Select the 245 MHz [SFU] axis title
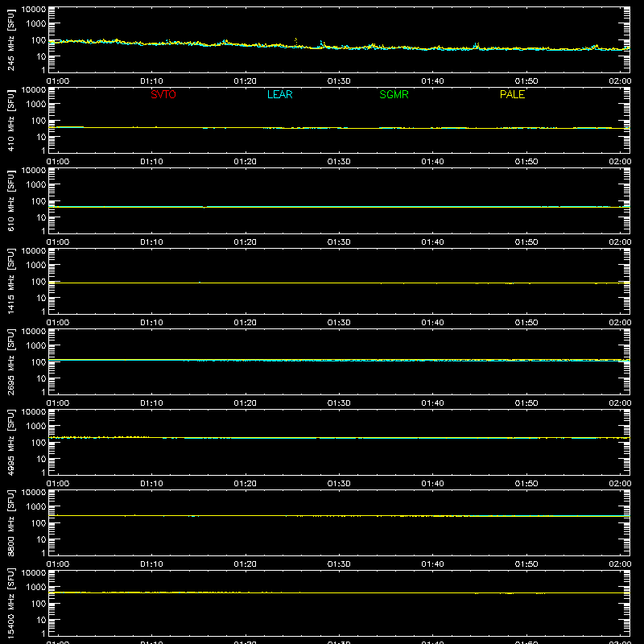The image size is (644, 644). pyautogui.click(x=10, y=39)
